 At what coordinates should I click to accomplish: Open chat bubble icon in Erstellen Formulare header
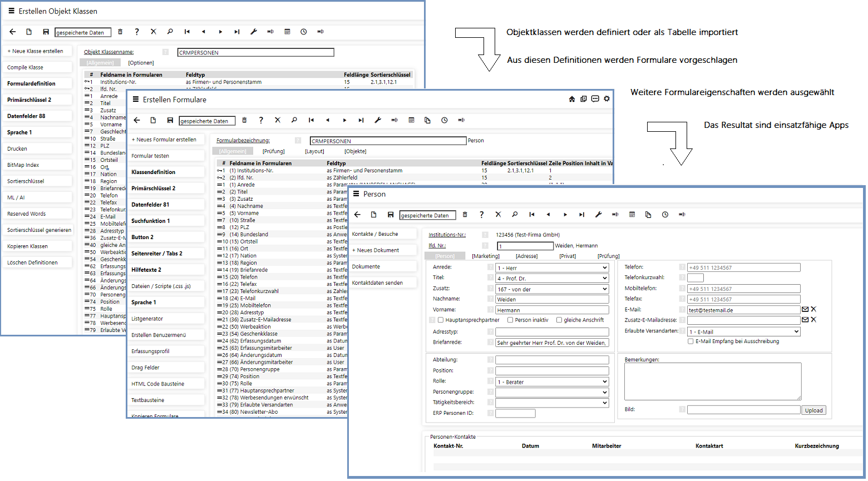point(595,99)
